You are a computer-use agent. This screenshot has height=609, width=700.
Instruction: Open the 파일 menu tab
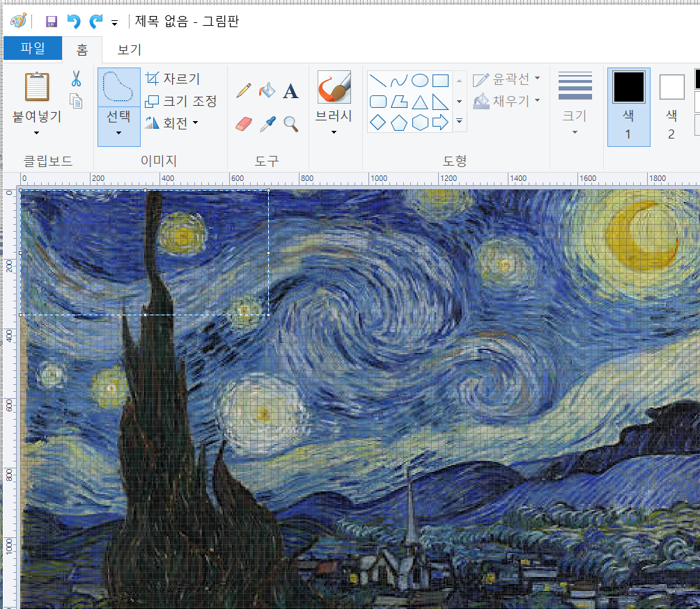33,48
